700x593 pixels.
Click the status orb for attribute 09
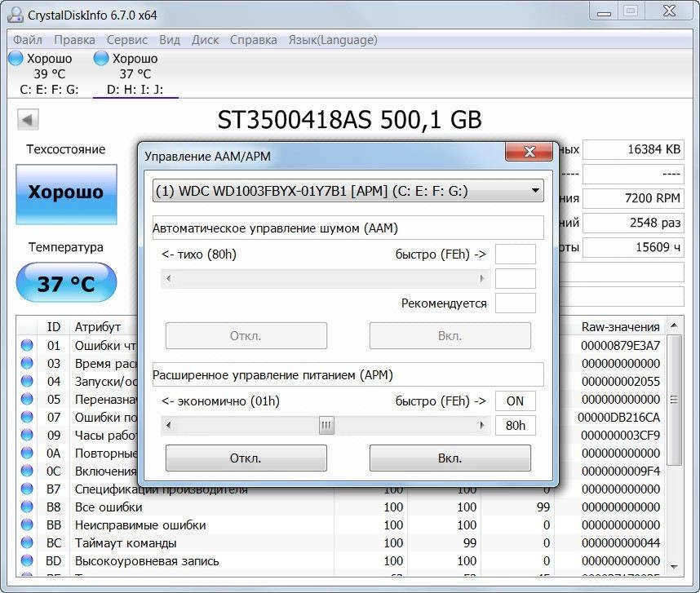tap(27, 435)
